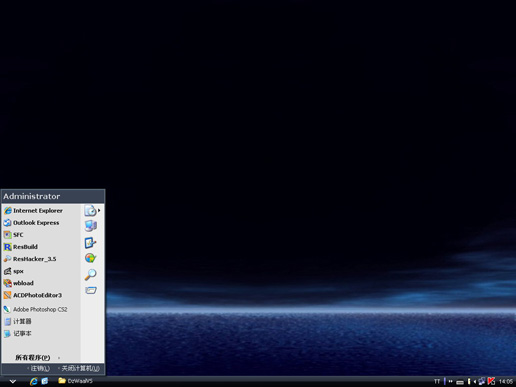Click Show Desktop quick launch icon
Viewport: 516px width, 387px height.
45,381
